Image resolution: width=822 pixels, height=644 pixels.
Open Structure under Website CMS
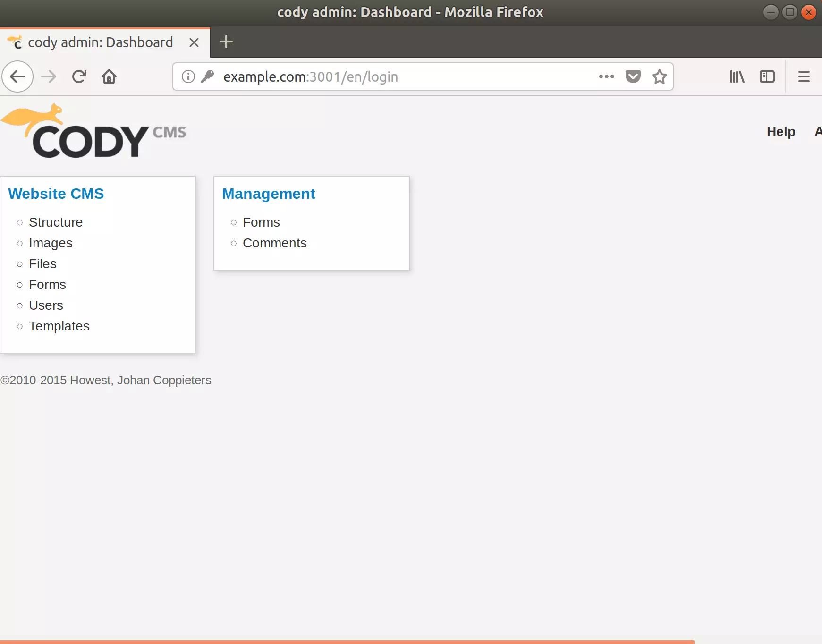tap(56, 222)
